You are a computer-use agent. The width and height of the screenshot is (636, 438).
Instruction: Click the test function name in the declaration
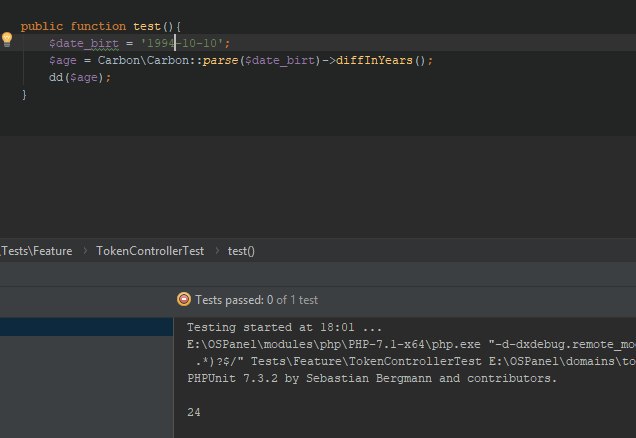[x=147, y=26]
